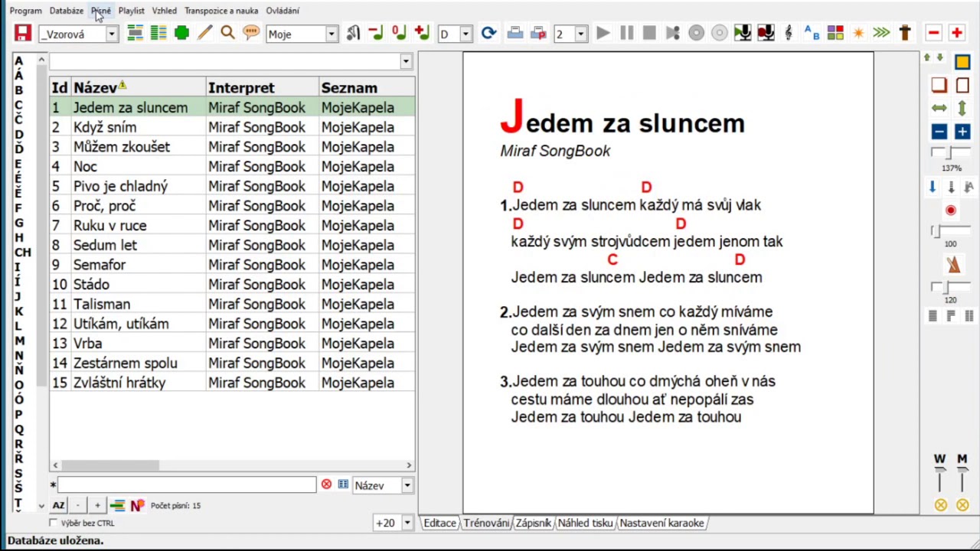The height and width of the screenshot is (551, 980).
Task: Click the microphone with green play arrow
Action: point(743,33)
